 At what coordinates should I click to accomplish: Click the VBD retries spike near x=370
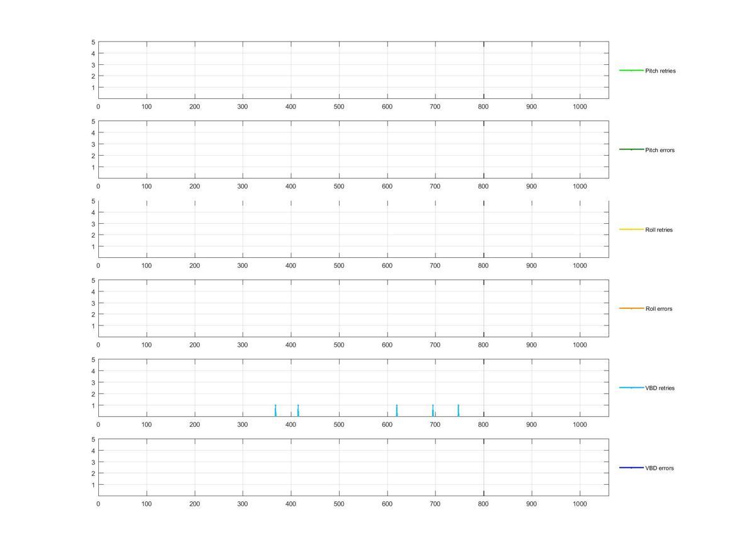[275, 410]
